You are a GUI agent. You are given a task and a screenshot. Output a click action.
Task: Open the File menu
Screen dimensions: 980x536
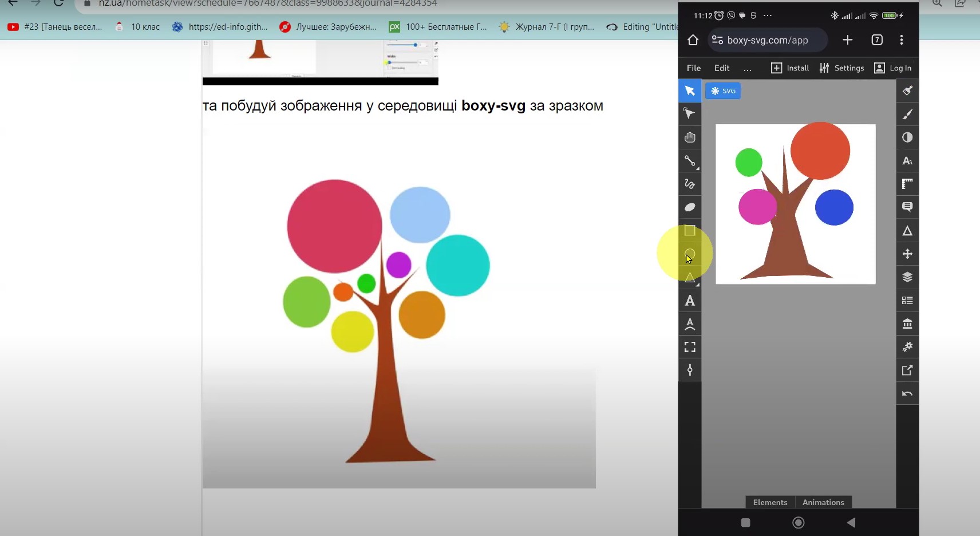coord(694,68)
